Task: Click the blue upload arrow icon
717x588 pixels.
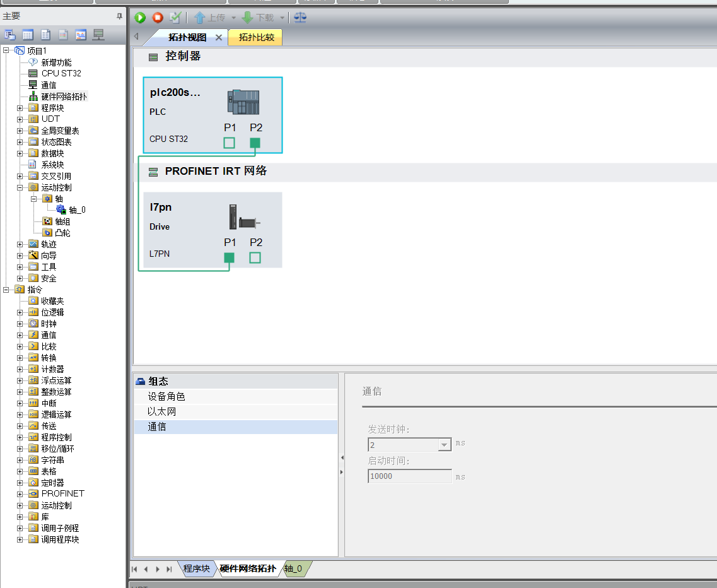Action: 199,18
